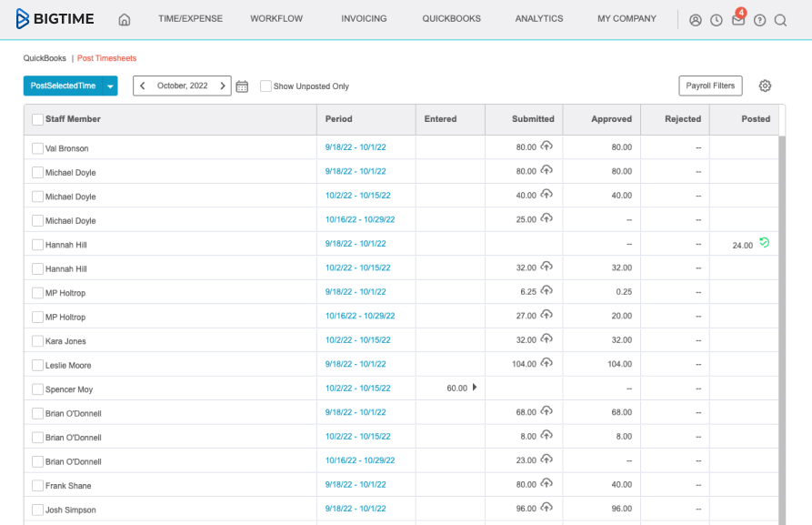812x525 pixels.
Task: Click upload icon for Brian O'Donnell 10/2/22 period
Action: [546, 435]
